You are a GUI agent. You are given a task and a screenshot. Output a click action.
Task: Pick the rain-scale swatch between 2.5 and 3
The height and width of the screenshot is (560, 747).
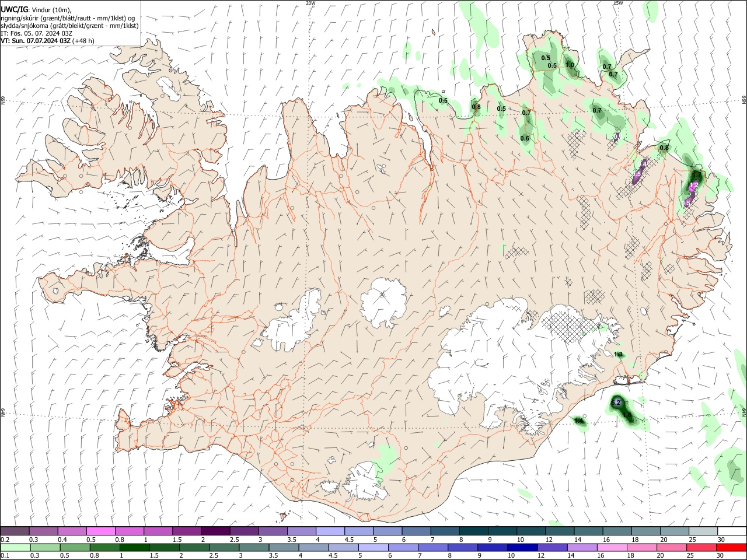click(224, 547)
